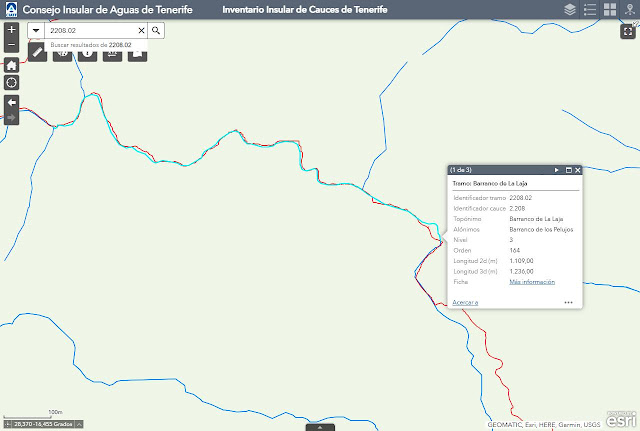Viewport: 640px width, 431px height.
Task: Go to the previous map extent
Action: [x=11, y=102]
